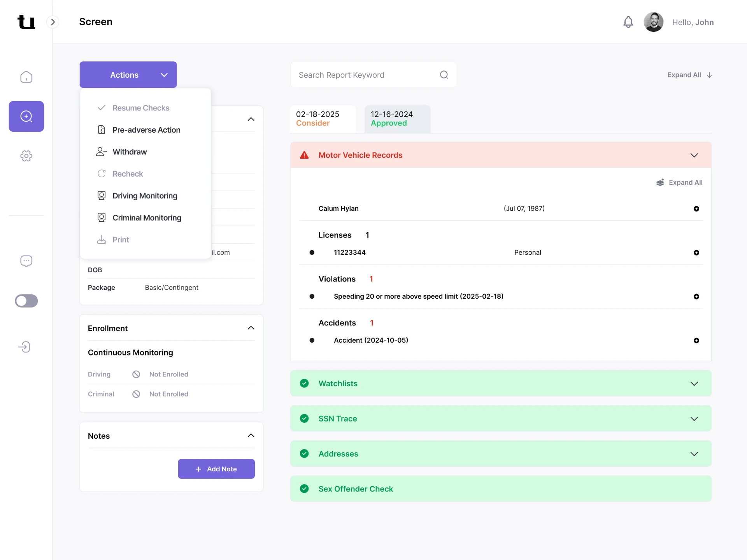This screenshot has height=560, width=747.
Task: Open the chat messages sidebar icon
Action: pos(26,261)
